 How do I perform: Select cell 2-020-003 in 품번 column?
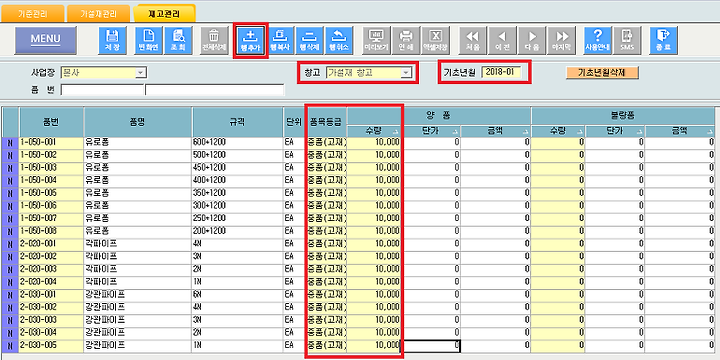51,269
